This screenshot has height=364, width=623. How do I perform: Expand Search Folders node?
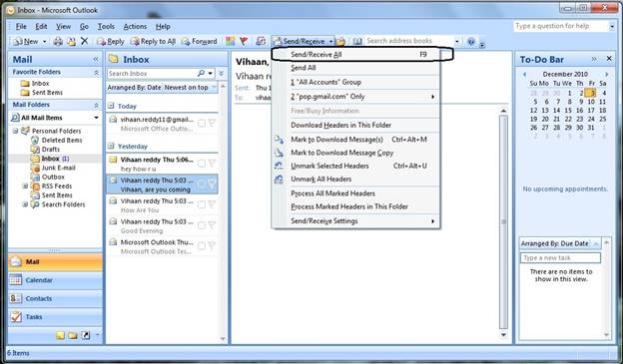coord(25,204)
